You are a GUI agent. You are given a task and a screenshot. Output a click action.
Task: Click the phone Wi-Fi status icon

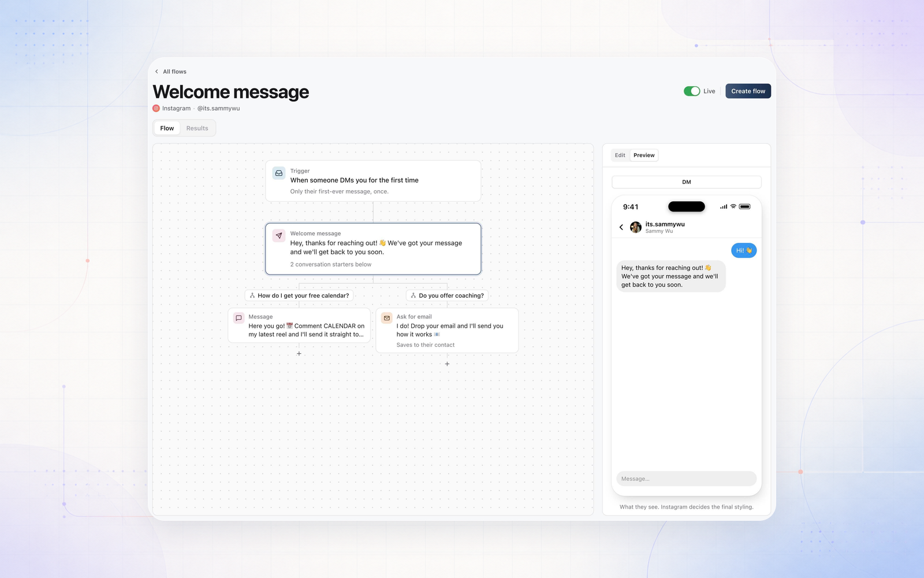click(733, 206)
